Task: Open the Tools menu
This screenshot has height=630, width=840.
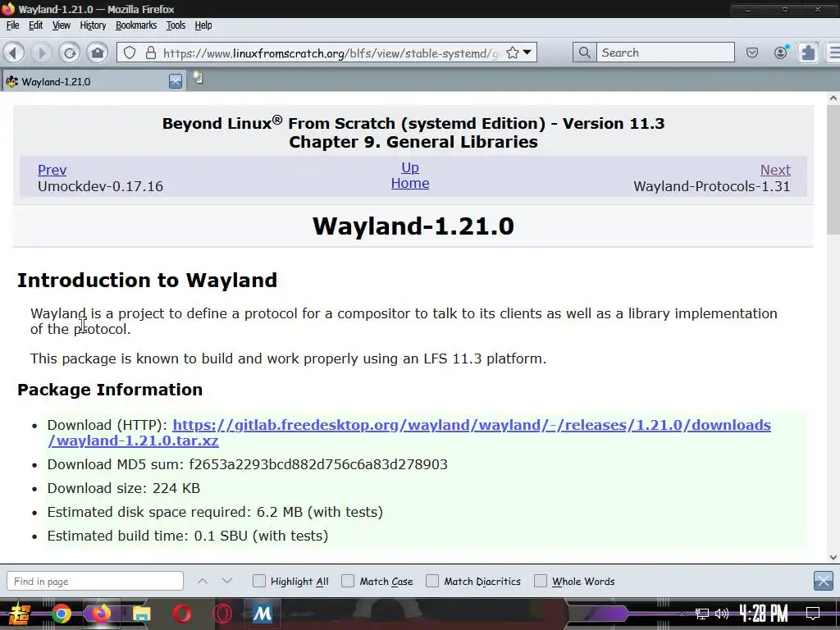Action: 176,25
